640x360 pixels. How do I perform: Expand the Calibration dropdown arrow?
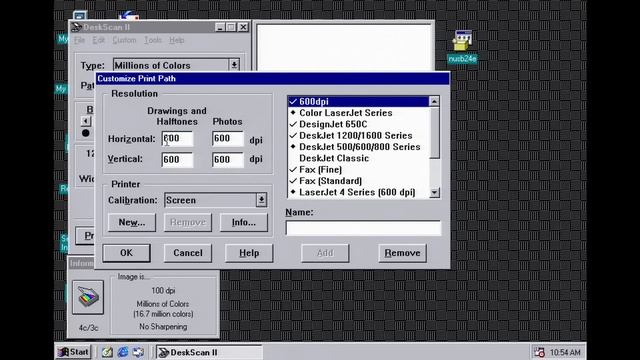coord(261,200)
